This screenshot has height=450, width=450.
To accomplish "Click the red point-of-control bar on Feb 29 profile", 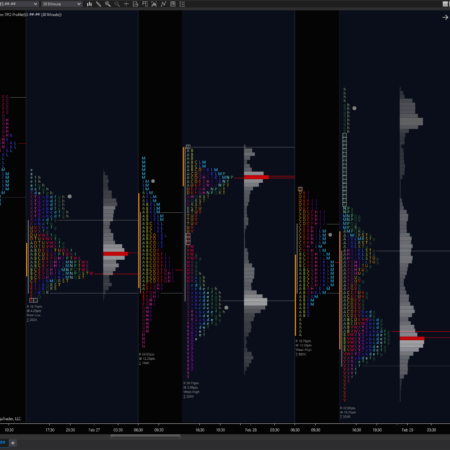I will (x=412, y=338).
